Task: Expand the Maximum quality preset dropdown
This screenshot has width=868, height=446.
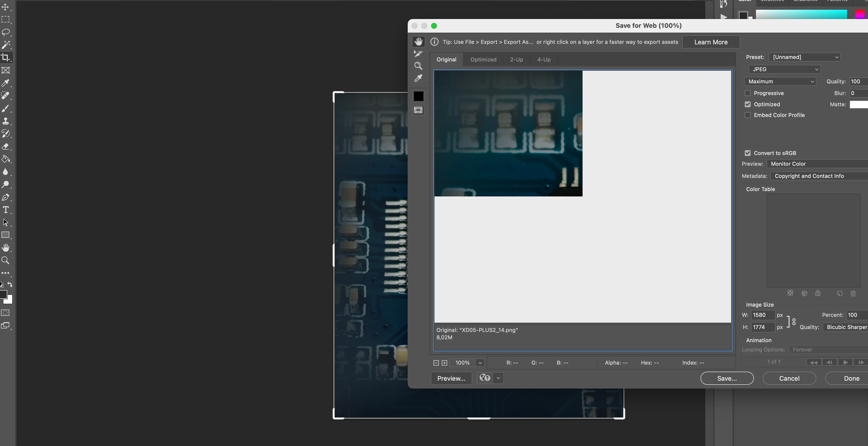Action: [780, 81]
